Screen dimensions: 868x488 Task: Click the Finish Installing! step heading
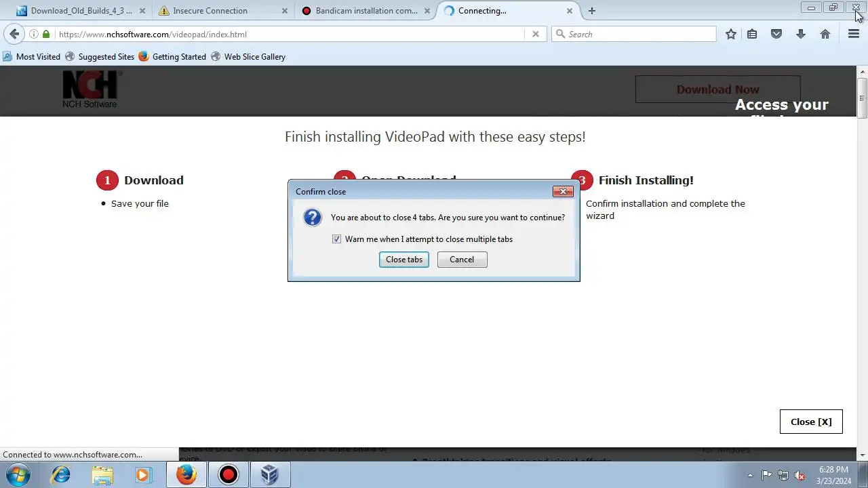pyautogui.click(x=646, y=180)
